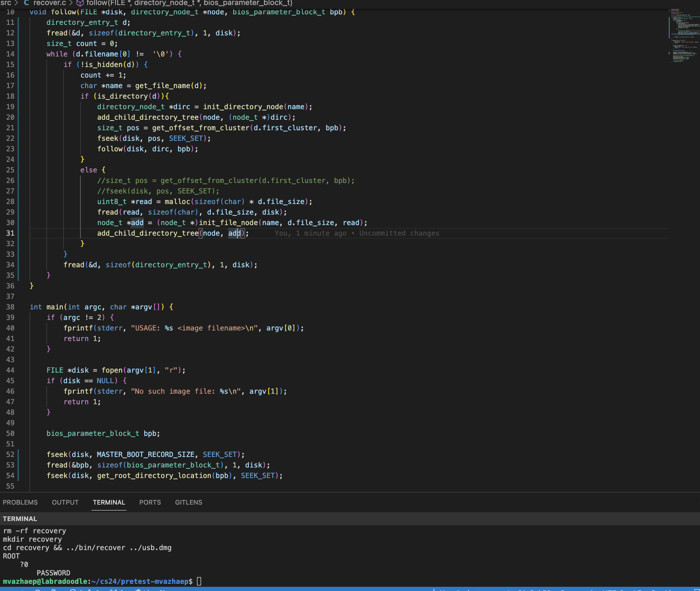
Task: Click line number 31 in the gutter
Action: pos(10,233)
